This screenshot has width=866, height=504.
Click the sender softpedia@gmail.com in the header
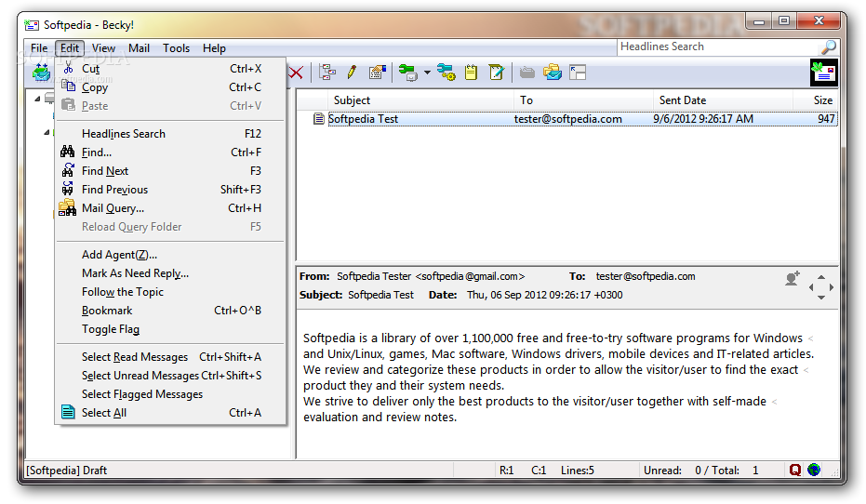470,276
